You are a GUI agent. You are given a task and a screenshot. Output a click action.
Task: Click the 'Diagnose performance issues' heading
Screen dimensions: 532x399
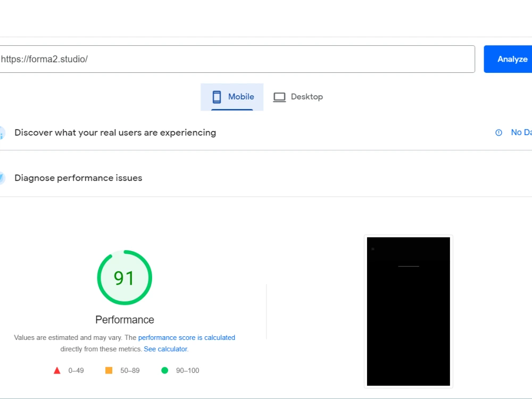78,178
